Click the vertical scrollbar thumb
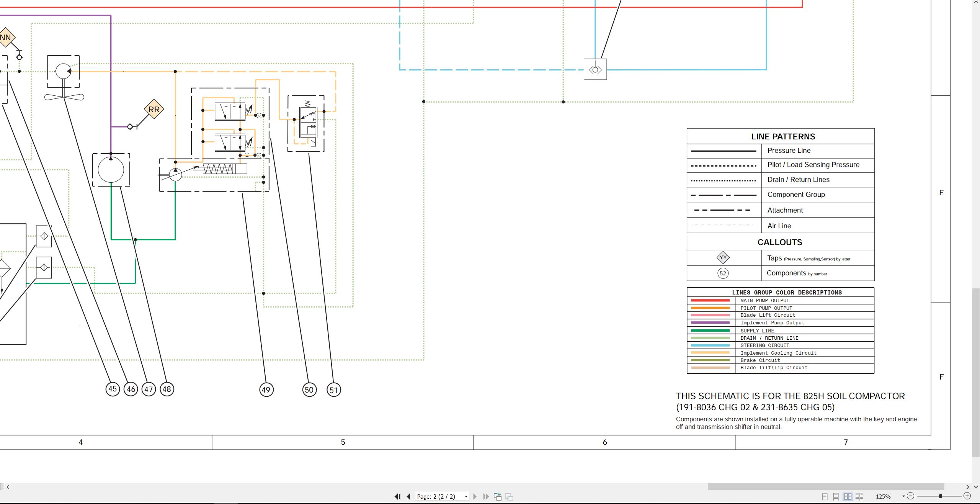980x504 pixels. tap(976, 373)
